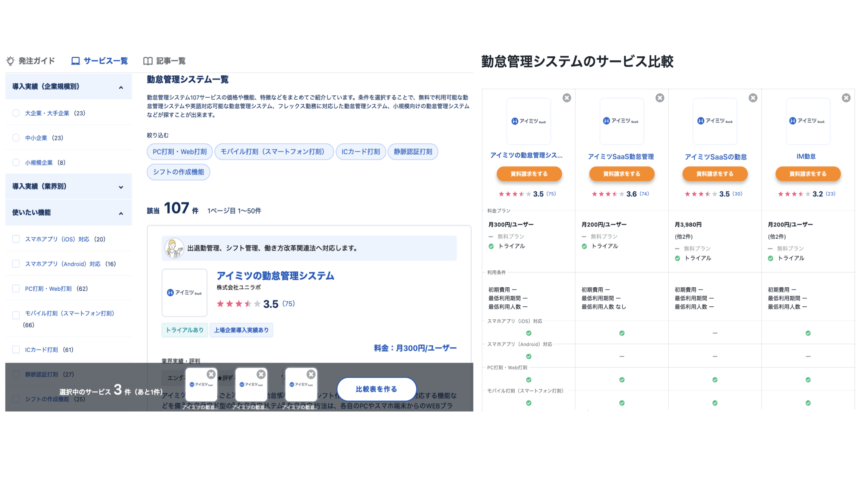Screen dimensions: 868x486
Task: Filter by 静脈認証打刻 chip
Action: point(413,152)
